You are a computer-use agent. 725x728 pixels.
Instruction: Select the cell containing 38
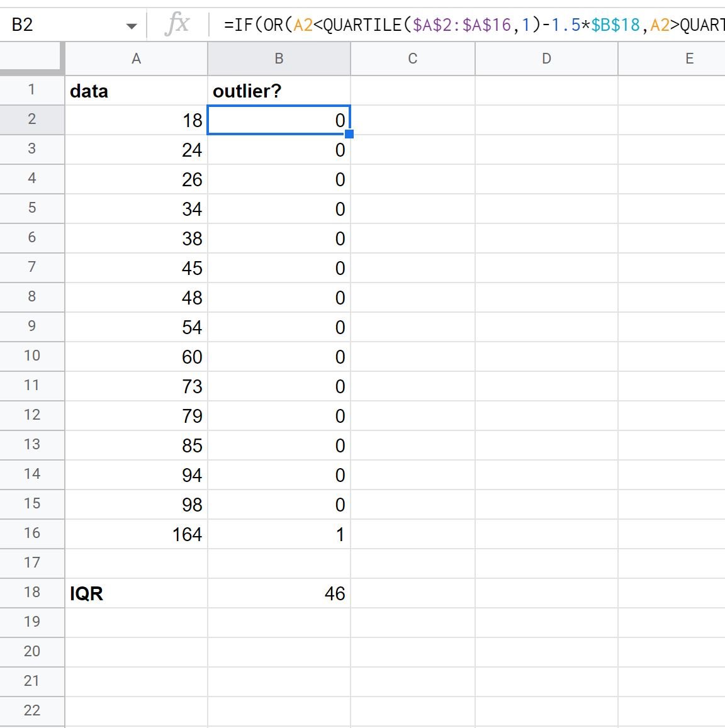[136, 238]
